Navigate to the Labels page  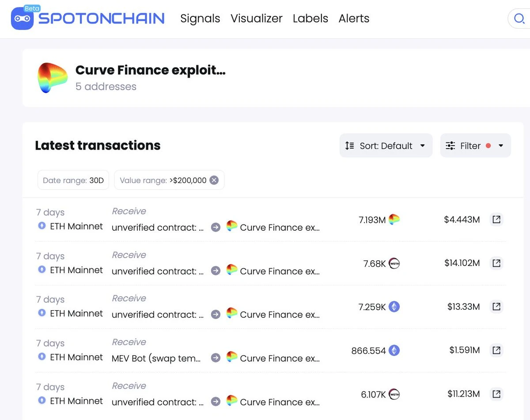click(x=310, y=19)
